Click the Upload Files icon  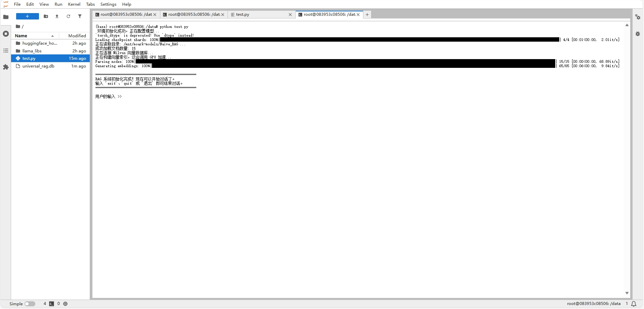point(57,16)
